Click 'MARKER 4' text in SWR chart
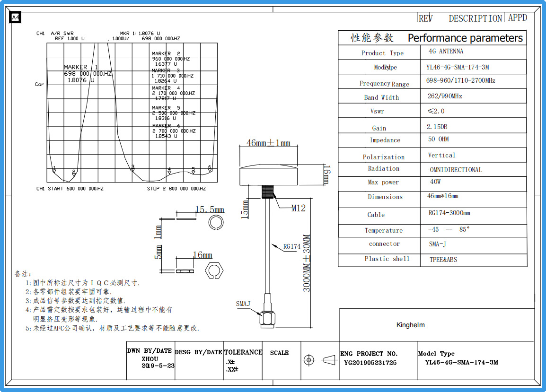Image resolution: width=546 pixels, height=392 pixels. pos(166,88)
